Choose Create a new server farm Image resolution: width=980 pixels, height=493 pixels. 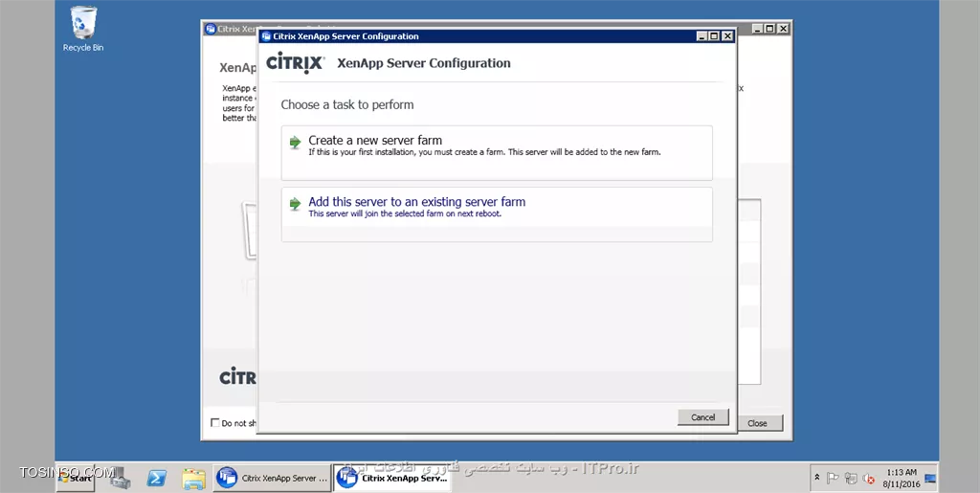click(x=497, y=153)
